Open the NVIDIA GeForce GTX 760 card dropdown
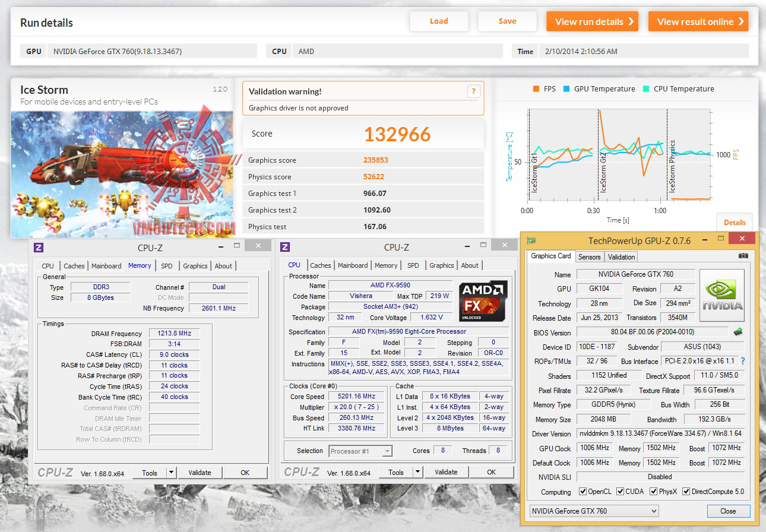This screenshot has width=766, height=532. [594, 511]
